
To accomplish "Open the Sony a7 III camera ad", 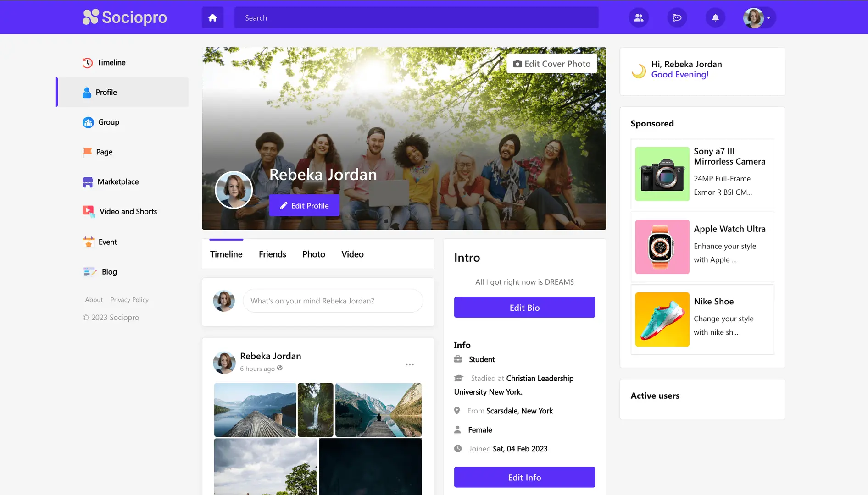I will tap(702, 174).
